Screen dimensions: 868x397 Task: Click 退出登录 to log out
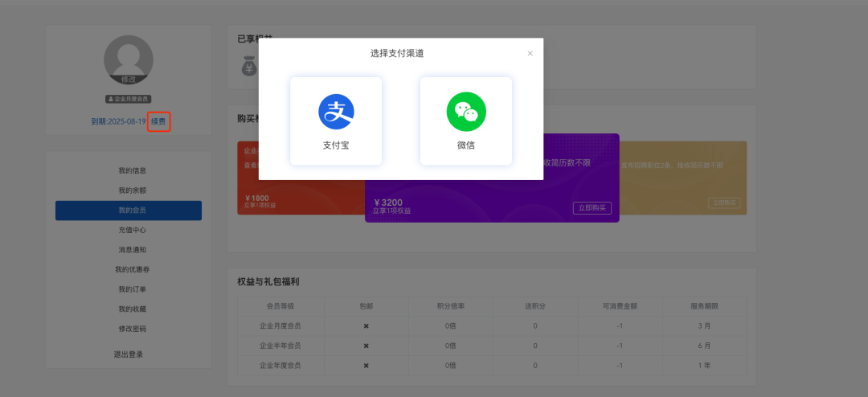pos(129,354)
